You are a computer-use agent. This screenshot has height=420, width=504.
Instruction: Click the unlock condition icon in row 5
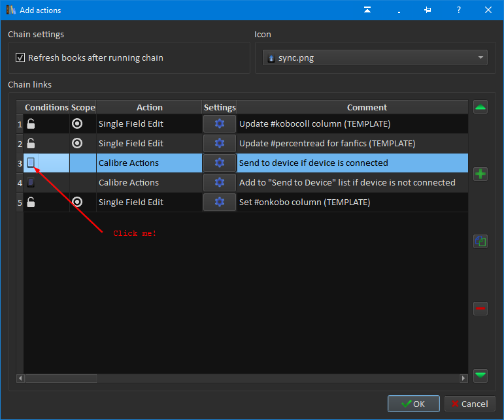point(31,202)
